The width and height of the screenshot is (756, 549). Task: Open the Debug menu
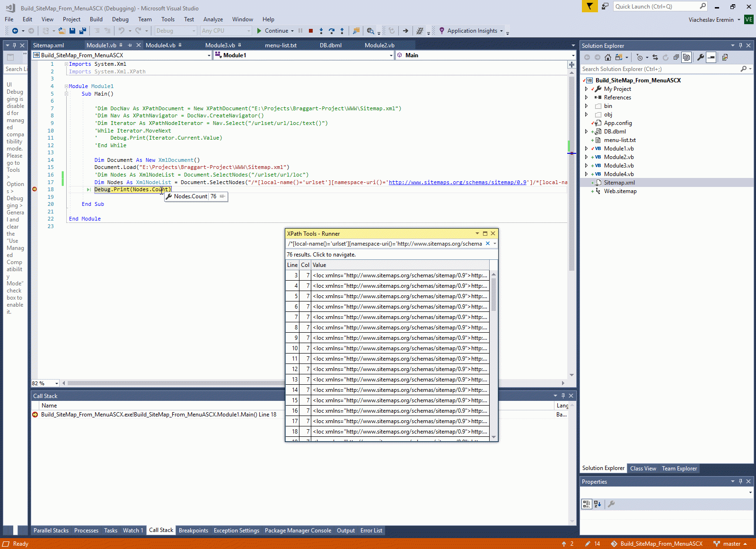[120, 19]
